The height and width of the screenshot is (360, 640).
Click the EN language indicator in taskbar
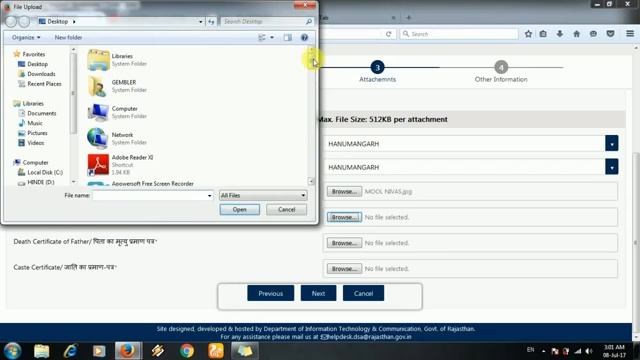point(530,350)
